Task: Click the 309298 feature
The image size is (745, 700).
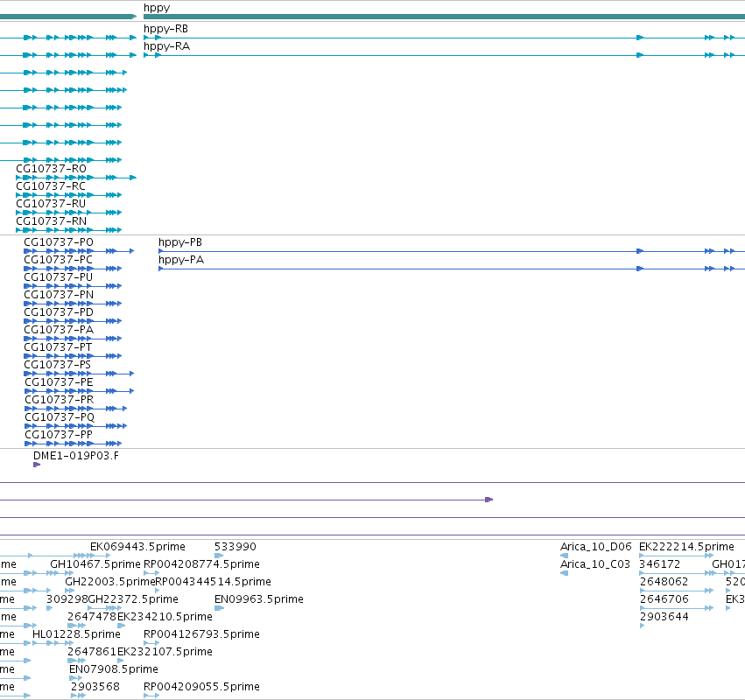Action: pos(67,599)
